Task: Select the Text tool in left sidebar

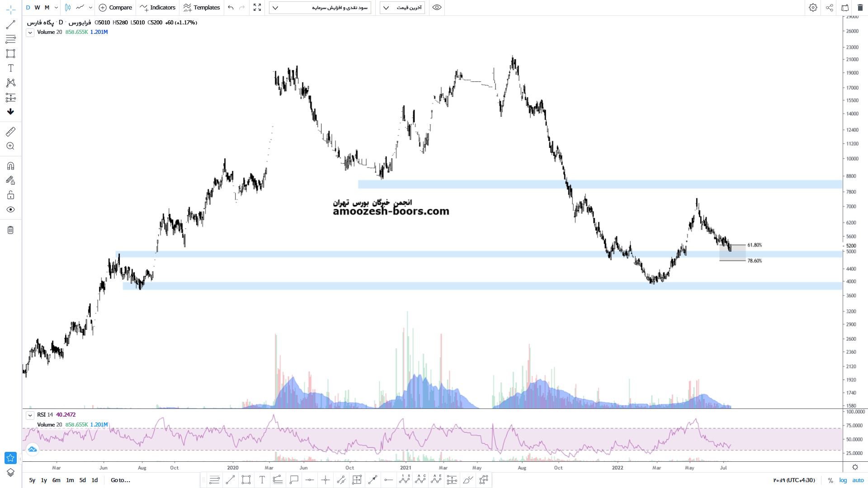Action: pyautogui.click(x=10, y=68)
